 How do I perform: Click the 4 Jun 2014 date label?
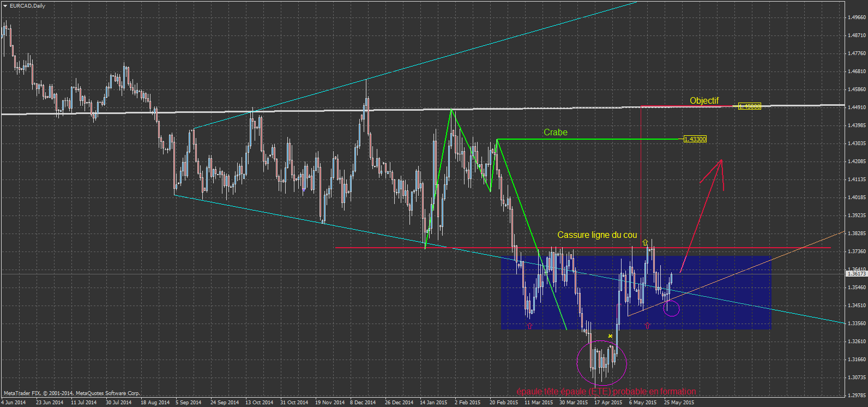pos(14,403)
